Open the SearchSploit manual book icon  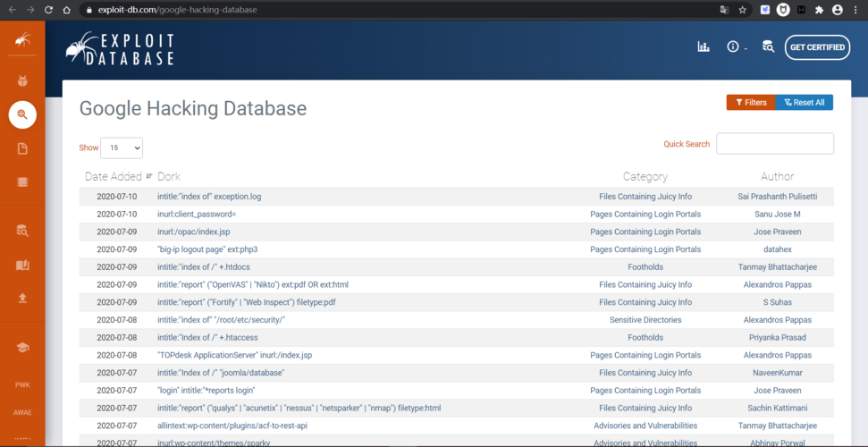(x=22, y=266)
